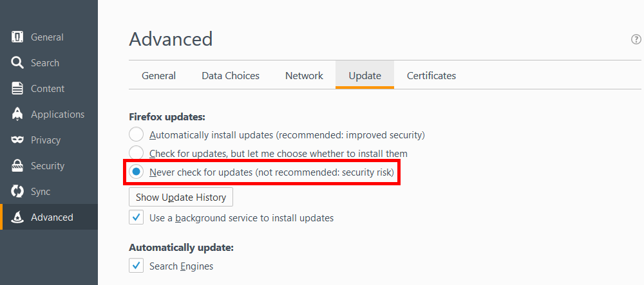
Task: Choose Check for updates but let me choose
Action: (136, 154)
